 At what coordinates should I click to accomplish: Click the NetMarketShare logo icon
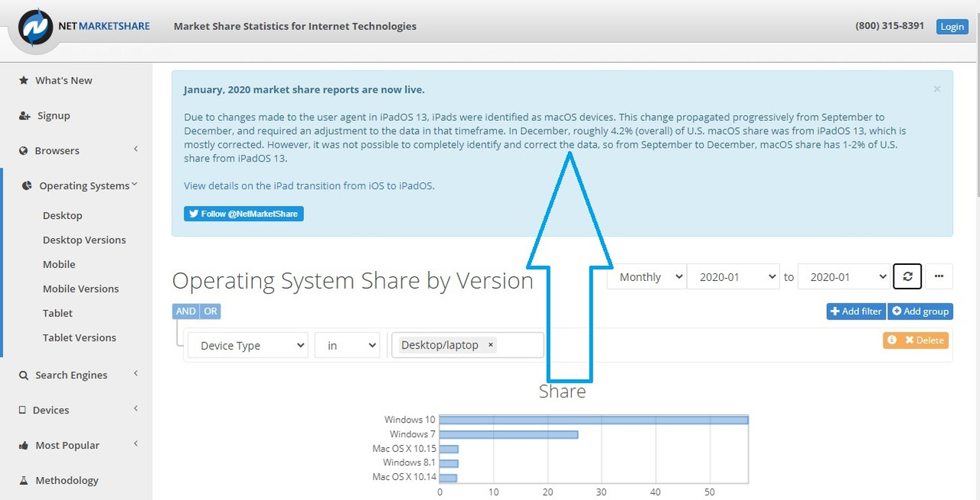click(35, 27)
